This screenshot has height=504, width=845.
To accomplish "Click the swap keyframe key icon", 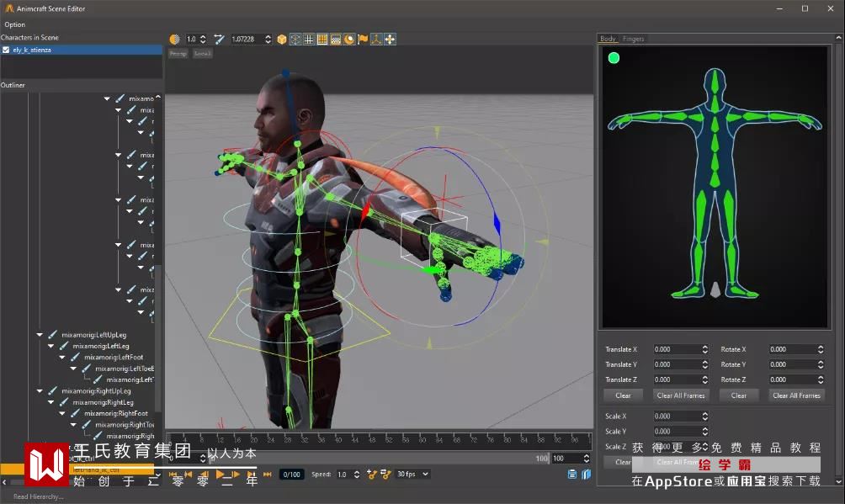I will coord(385,475).
